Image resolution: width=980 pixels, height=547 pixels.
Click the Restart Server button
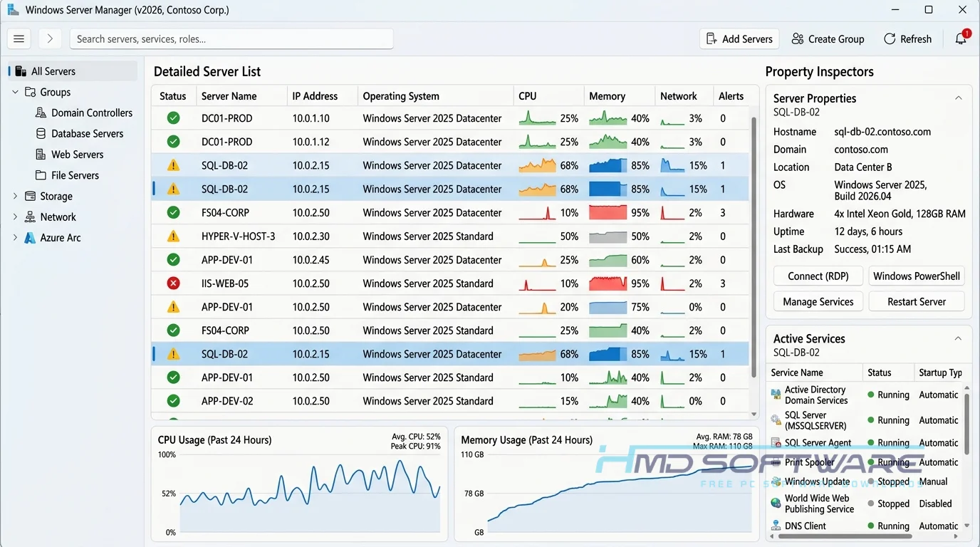click(917, 301)
